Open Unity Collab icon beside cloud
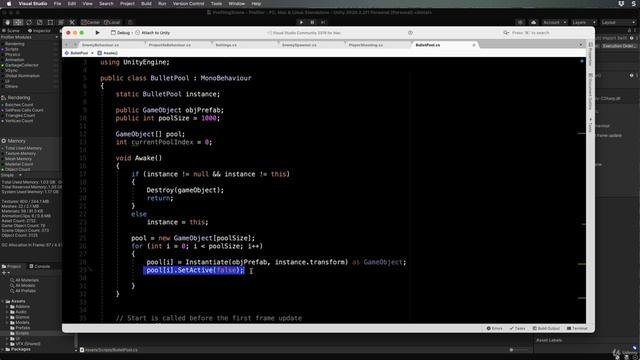The image size is (640, 360). [x=520, y=22]
